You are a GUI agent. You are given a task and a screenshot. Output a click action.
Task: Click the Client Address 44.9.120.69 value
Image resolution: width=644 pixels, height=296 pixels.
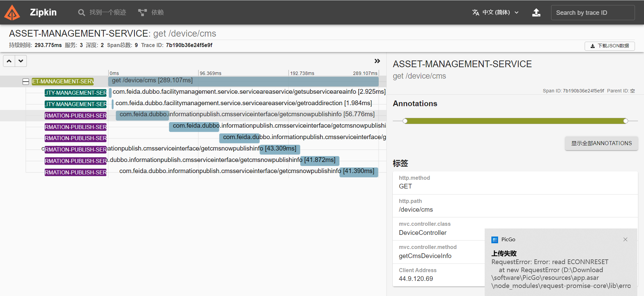[x=416, y=279]
